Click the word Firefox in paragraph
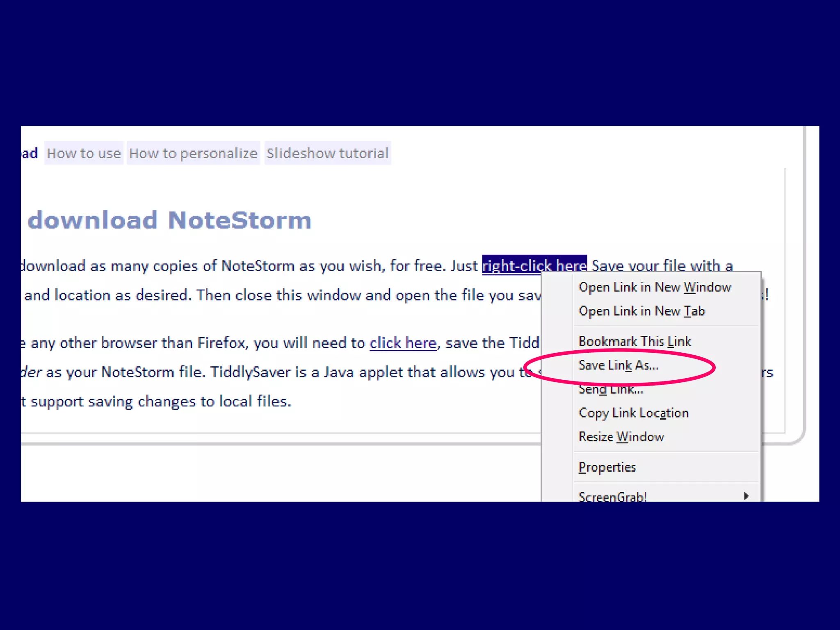Screen dimensions: 840x630 (221, 343)
